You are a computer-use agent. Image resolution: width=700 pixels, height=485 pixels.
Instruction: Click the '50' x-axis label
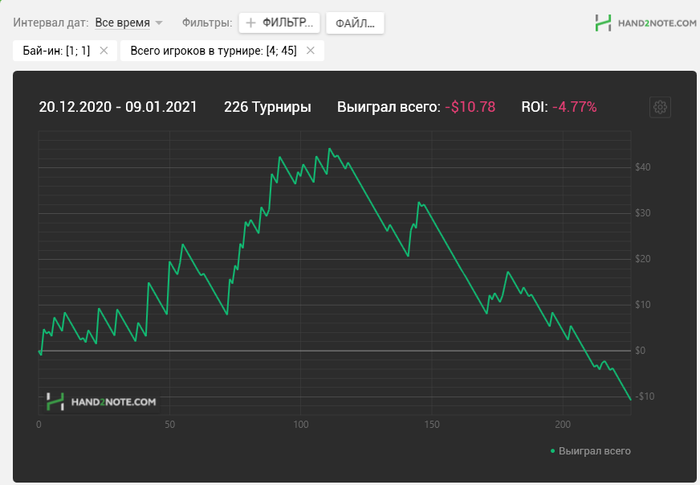click(170, 425)
